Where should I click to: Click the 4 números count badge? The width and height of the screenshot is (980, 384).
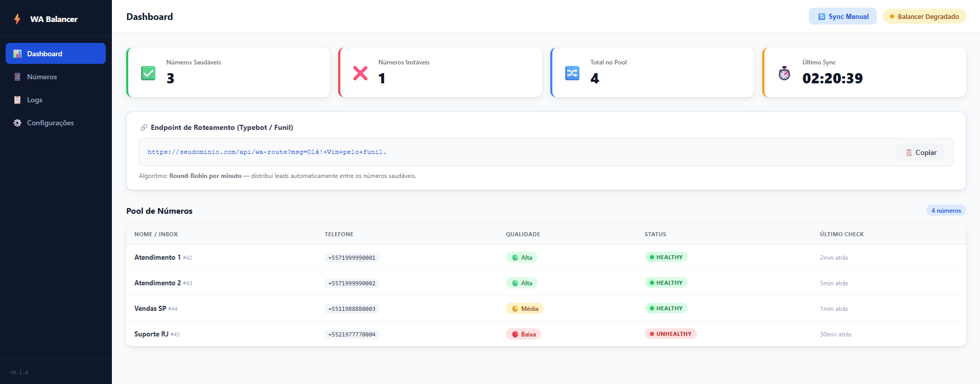click(x=946, y=211)
